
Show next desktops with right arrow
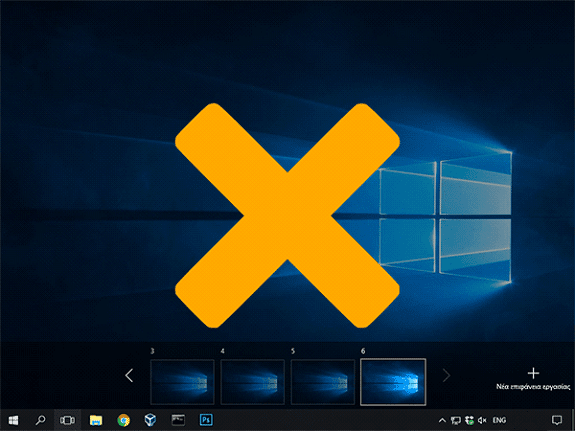click(x=446, y=375)
